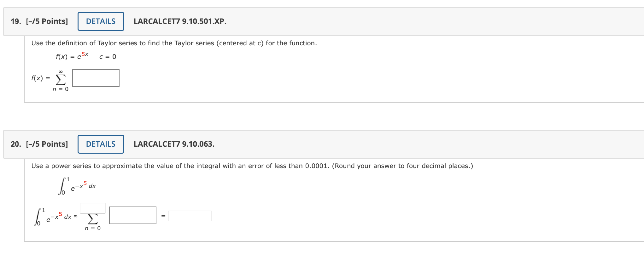Click the c = 0 text in problem 19
The height and width of the screenshot is (272, 644).
point(108,56)
